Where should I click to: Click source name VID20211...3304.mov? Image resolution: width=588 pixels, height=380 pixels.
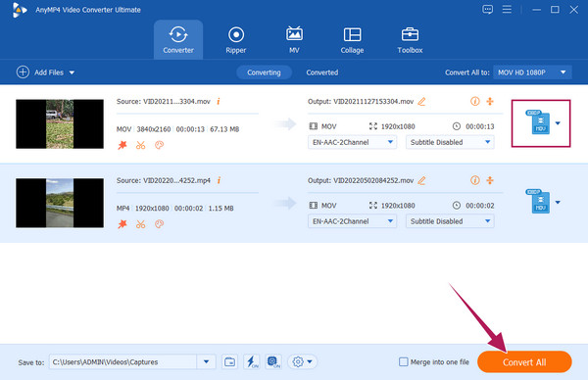coord(176,102)
